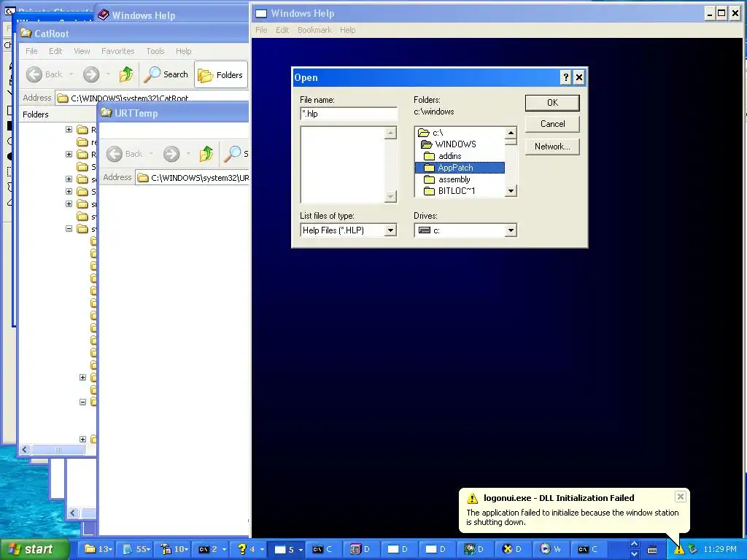Screen dimensions: 747x560
Task: Click the Folders list scroll up arrow
Action: (x=511, y=133)
